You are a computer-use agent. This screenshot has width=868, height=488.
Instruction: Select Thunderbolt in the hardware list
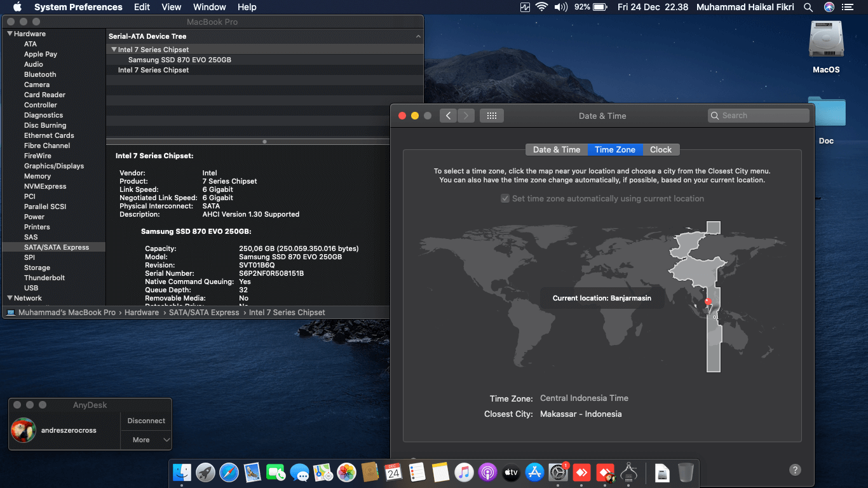(x=44, y=278)
